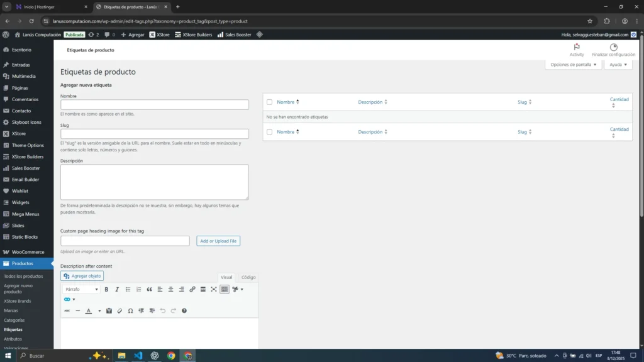Screen dimensions: 644x362
Task: Open Visual Studio Code from the taskbar
Action: (138, 356)
